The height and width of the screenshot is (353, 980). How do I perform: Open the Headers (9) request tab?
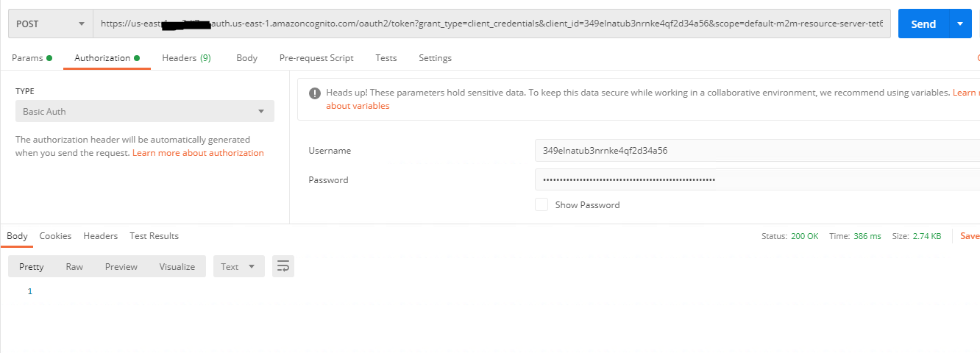click(x=186, y=58)
